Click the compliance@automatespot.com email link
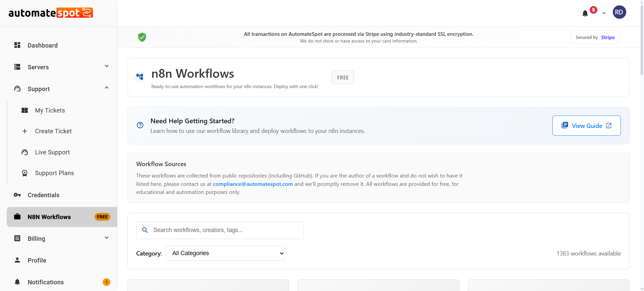644x291 pixels. tap(253, 184)
